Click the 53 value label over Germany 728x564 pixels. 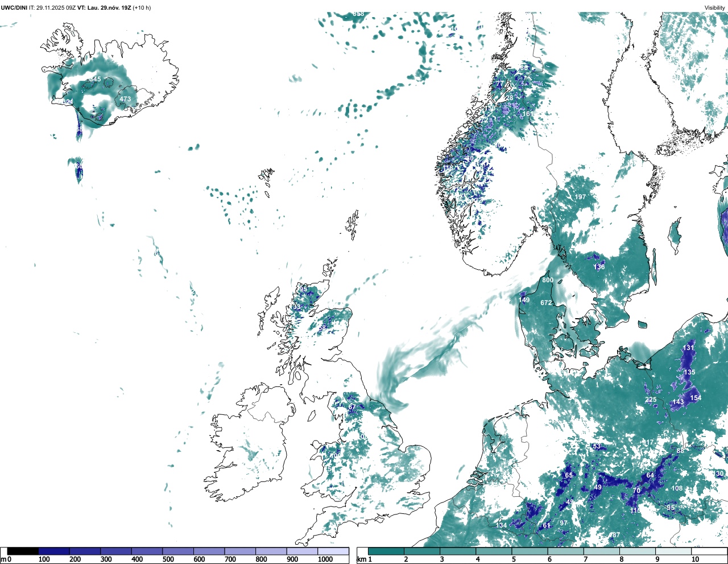pyautogui.click(x=597, y=446)
